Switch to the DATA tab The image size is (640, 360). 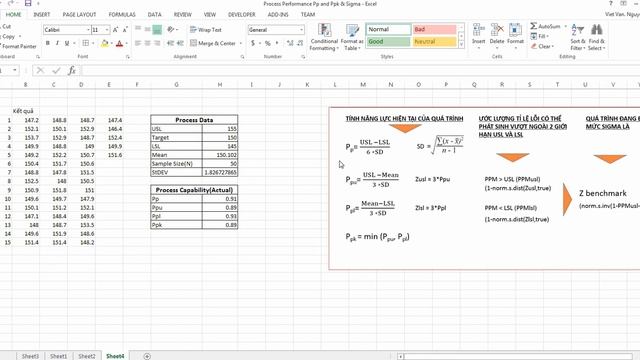click(154, 15)
